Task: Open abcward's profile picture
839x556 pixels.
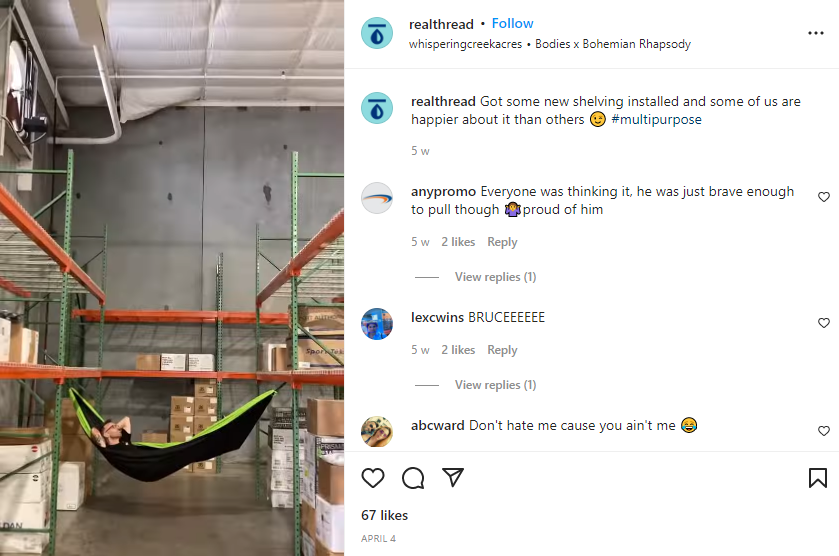Action: click(x=377, y=431)
